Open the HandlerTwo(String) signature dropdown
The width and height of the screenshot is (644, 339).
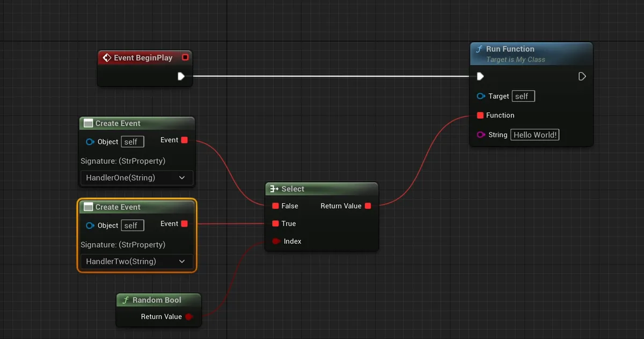(x=136, y=261)
